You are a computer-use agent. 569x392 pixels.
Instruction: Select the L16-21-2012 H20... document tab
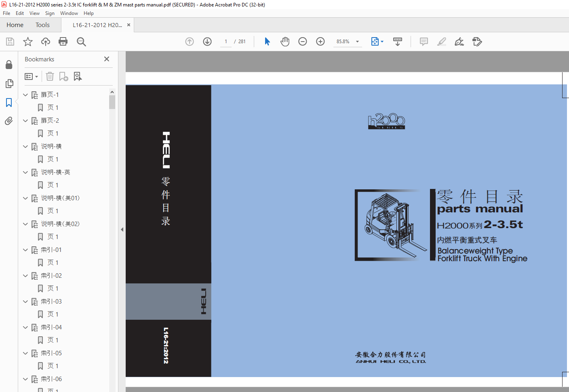coord(97,25)
